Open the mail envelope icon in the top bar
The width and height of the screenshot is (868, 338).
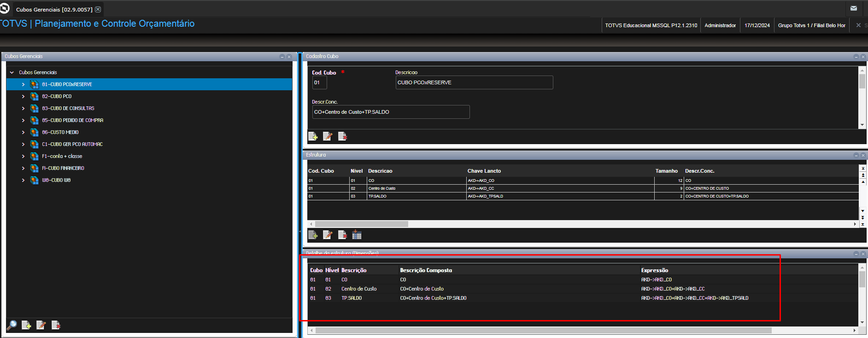854,8
